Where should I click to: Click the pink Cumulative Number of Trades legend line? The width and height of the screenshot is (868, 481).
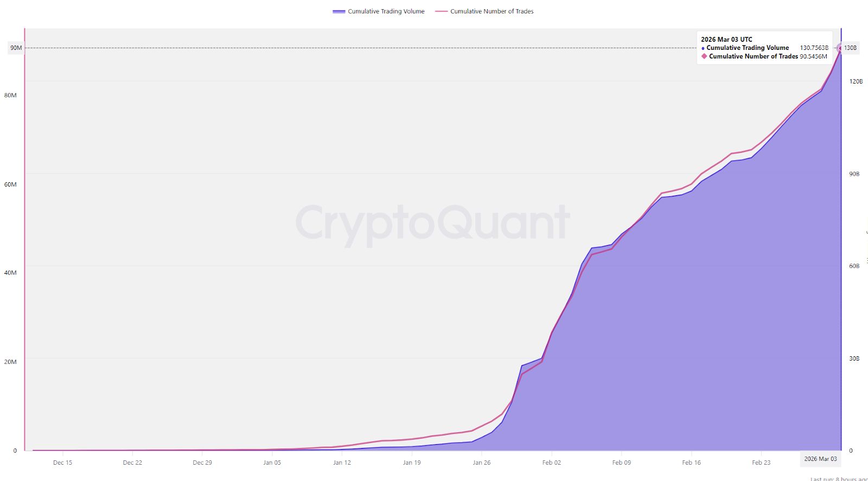[x=441, y=11]
